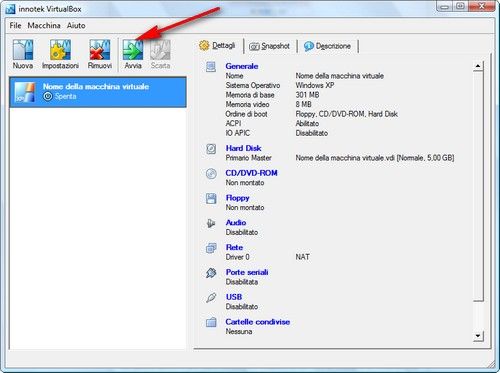Open the USB settings link
This screenshot has height=373, width=500.
click(x=234, y=297)
